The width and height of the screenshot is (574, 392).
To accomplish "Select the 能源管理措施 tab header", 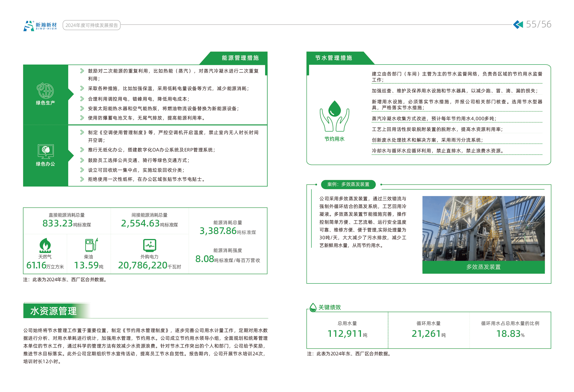I will [x=240, y=58].
